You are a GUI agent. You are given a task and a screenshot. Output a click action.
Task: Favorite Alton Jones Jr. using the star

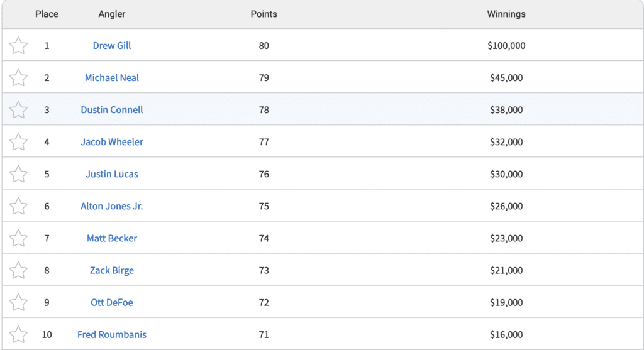[19, 206]
